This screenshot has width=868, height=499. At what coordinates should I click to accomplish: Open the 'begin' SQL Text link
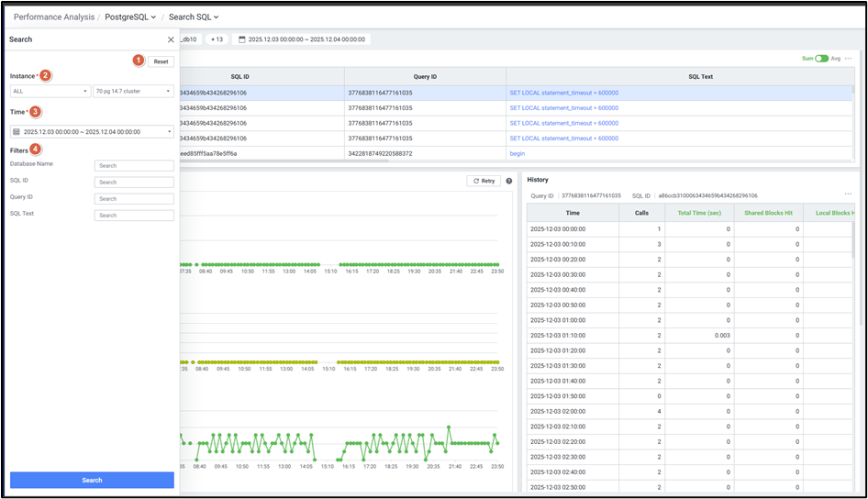pos(518,153)
